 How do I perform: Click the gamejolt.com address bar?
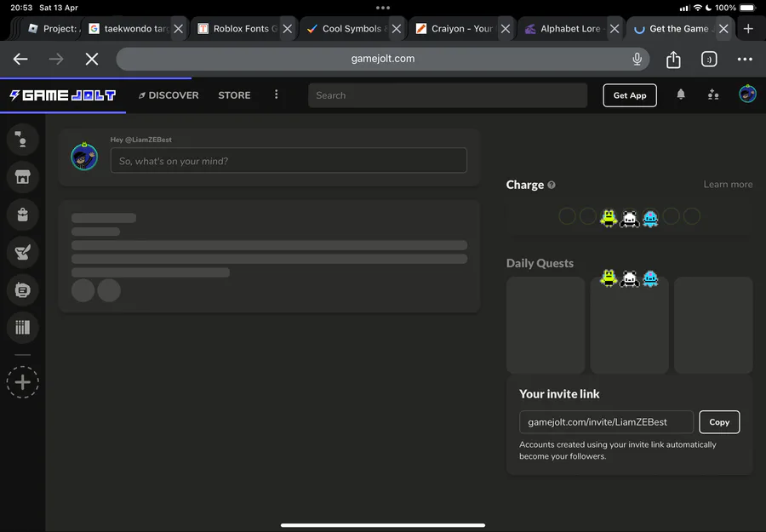[383, 59]
